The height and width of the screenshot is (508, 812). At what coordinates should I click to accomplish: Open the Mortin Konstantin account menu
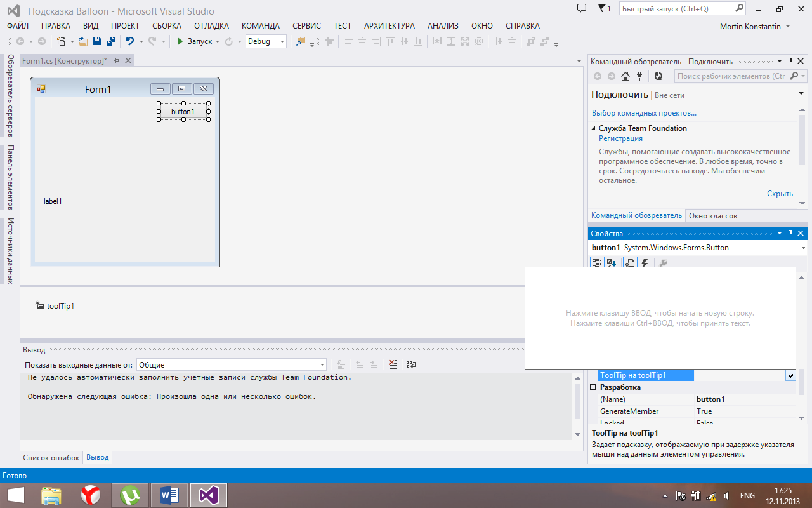(755, 26)
